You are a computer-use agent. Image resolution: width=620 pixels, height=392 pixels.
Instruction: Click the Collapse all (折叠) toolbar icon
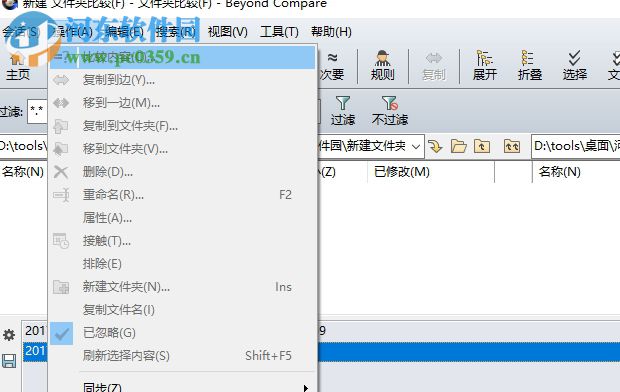tap(529, 66)
